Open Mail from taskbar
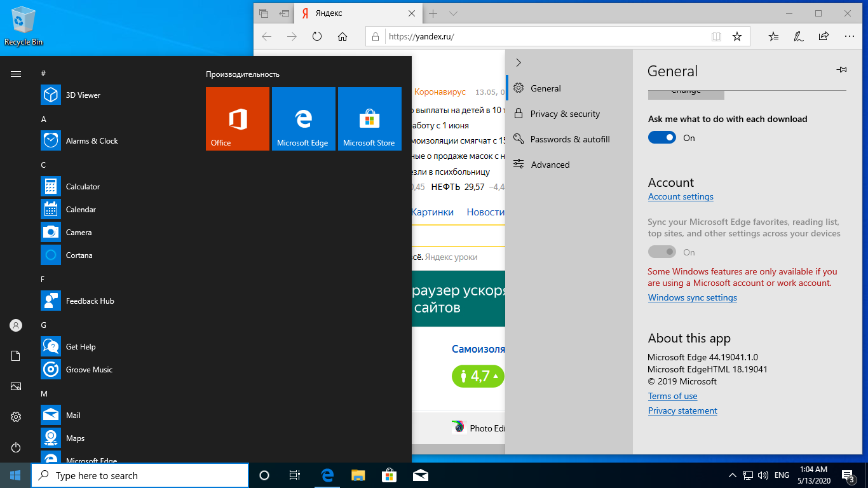This screenshot has width=868, height=488. coord(419,475)
